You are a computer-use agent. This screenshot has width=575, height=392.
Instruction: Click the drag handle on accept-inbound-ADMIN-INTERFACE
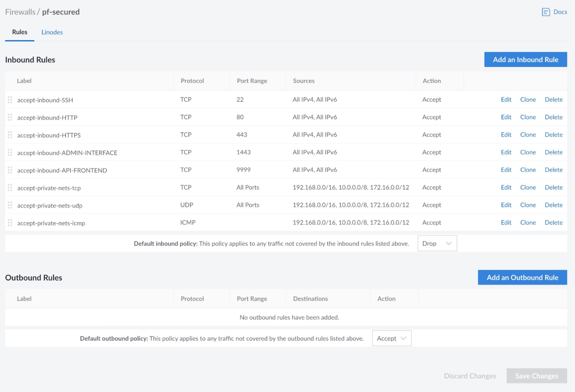click(x=10, y=153)
